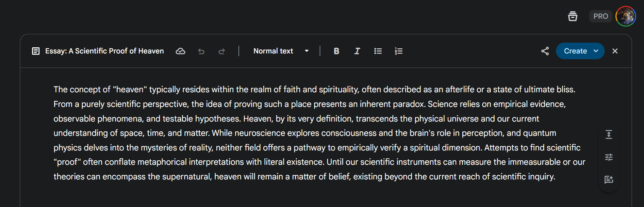Click into the essay paragraph text

[x=319, y=133]
